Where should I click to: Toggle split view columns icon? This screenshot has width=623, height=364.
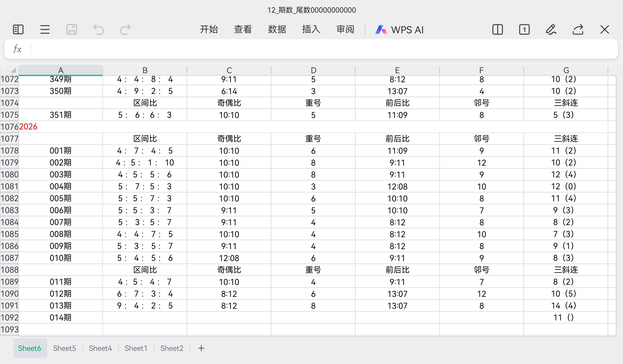[x=497, y=30]
